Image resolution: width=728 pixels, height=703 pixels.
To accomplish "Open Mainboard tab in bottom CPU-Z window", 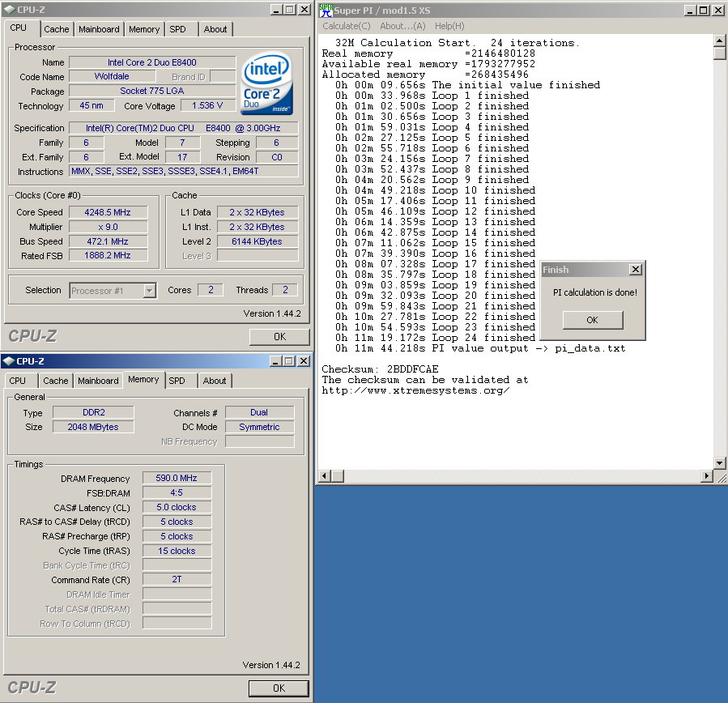I will tap(98, 381).
